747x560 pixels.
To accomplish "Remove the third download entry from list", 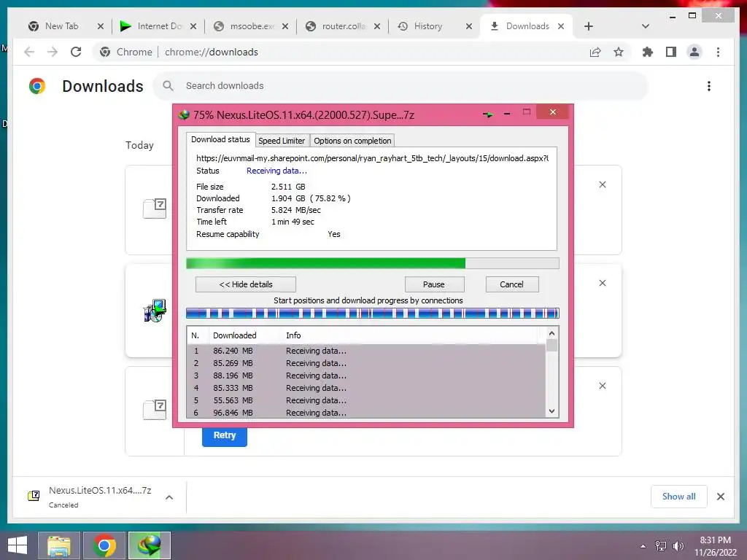I will tap(602, 386).
